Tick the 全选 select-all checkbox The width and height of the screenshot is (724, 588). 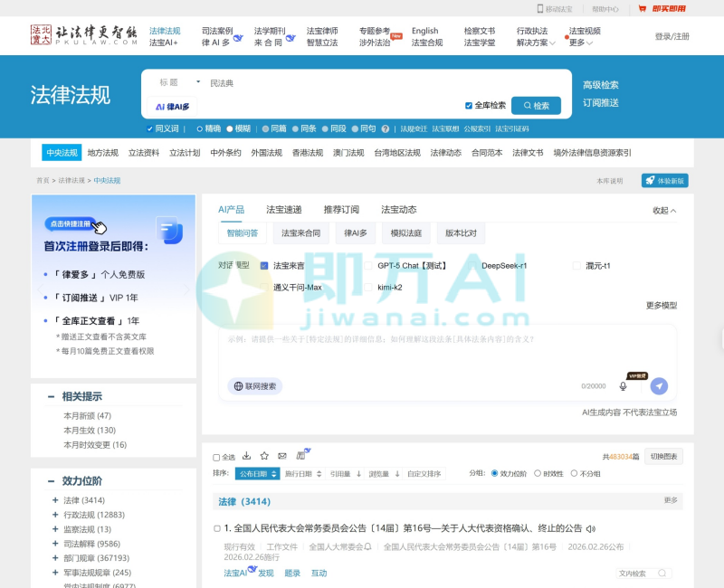point(216,458)
